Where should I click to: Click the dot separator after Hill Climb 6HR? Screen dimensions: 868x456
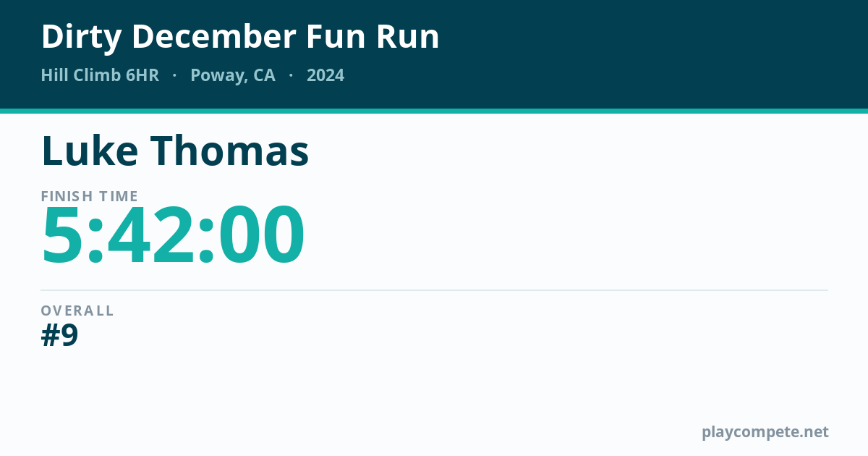[x=174, y=75]
